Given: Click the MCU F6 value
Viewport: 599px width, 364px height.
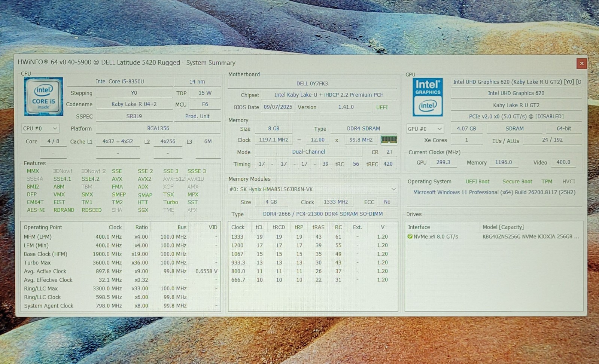Looking at the screenshot, I should [x=205, y=104].
